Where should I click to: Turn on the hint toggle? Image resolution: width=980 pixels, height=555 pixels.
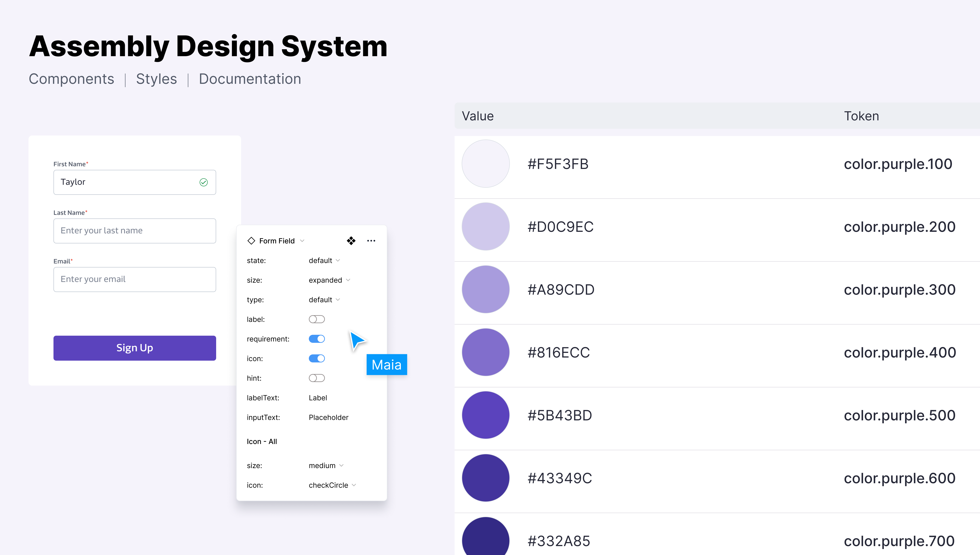pos(317,378)
